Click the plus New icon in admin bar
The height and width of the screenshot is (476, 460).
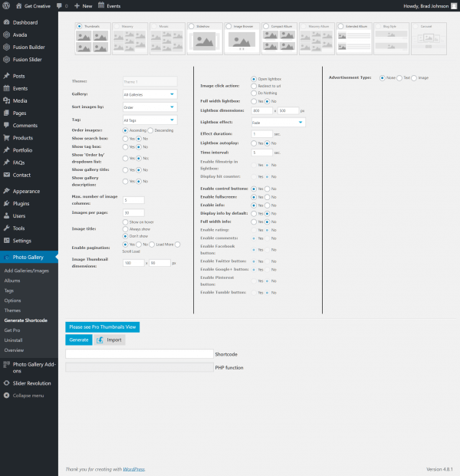(x=77, y=6)
